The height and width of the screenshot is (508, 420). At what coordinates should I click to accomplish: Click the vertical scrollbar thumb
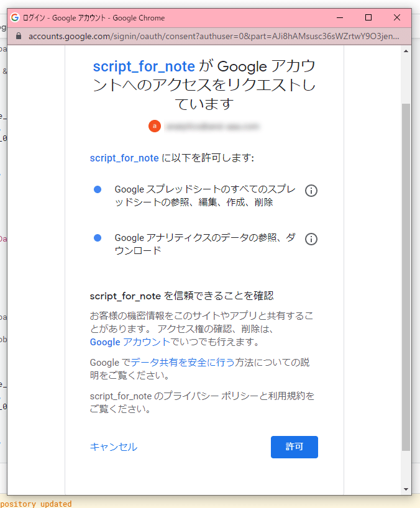tap(406, 273)
